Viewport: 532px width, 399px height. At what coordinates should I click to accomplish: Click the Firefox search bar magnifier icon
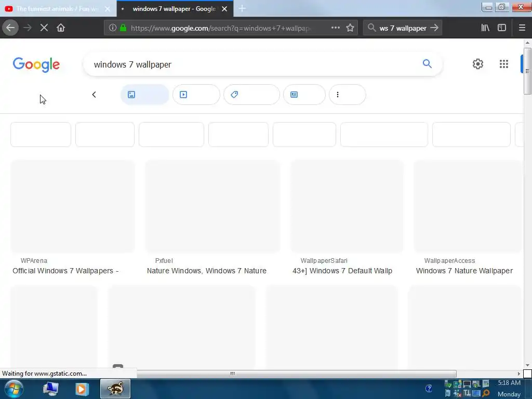coord(372,28)
